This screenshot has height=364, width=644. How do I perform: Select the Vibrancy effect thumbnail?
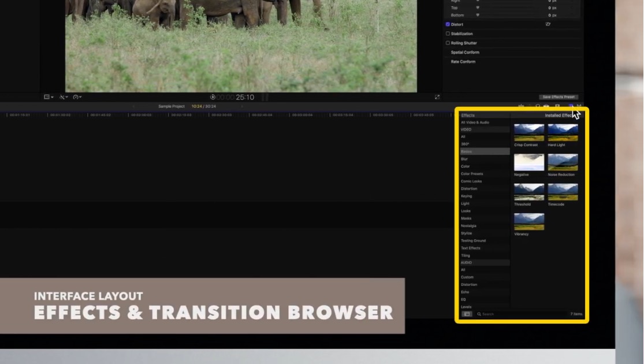click(x=529, y=222)
